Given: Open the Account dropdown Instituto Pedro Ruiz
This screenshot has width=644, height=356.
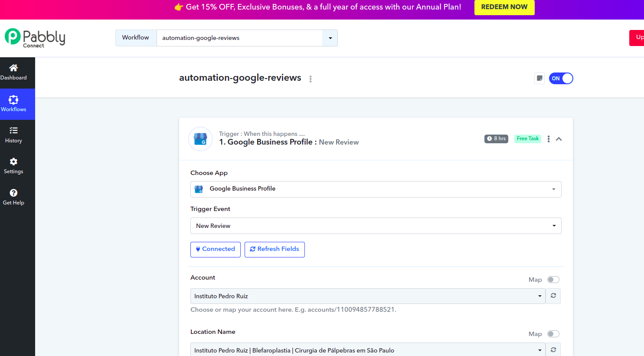Looking at the screenshot, I should (368, 296).
